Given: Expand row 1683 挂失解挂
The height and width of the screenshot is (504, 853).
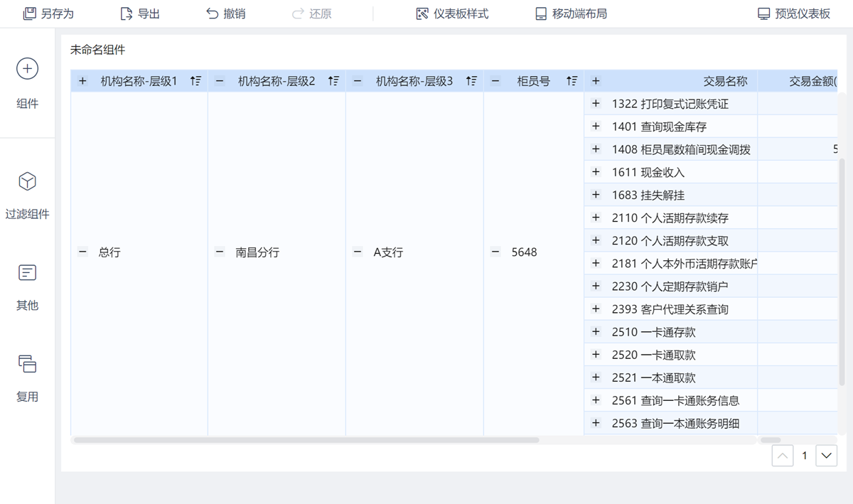Looking at the screenshot, I should tap(596, 195).
